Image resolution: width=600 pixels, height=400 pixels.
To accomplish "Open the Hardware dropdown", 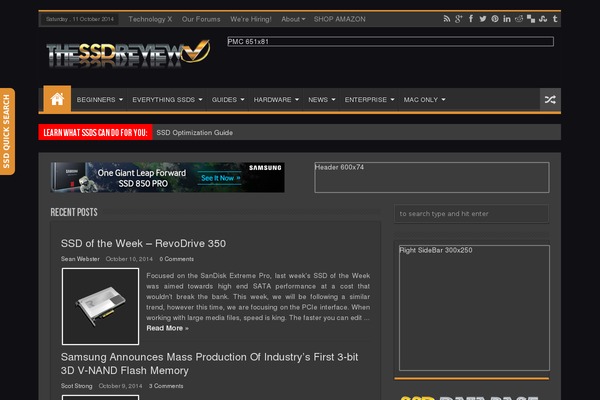I will 276,100.
